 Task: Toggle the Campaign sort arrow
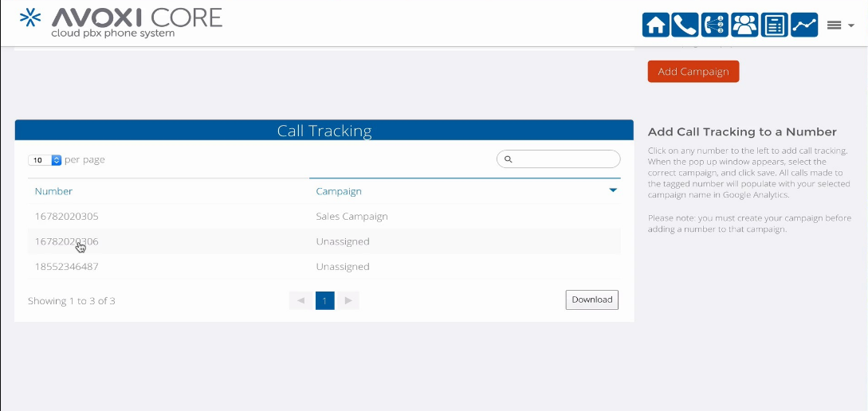[x=613, y=190]
